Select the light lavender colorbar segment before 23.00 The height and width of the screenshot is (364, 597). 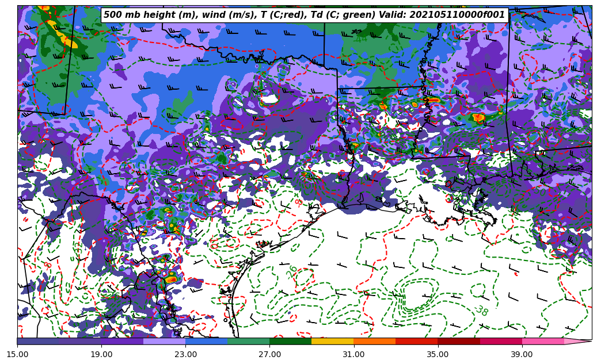[165, 341]
